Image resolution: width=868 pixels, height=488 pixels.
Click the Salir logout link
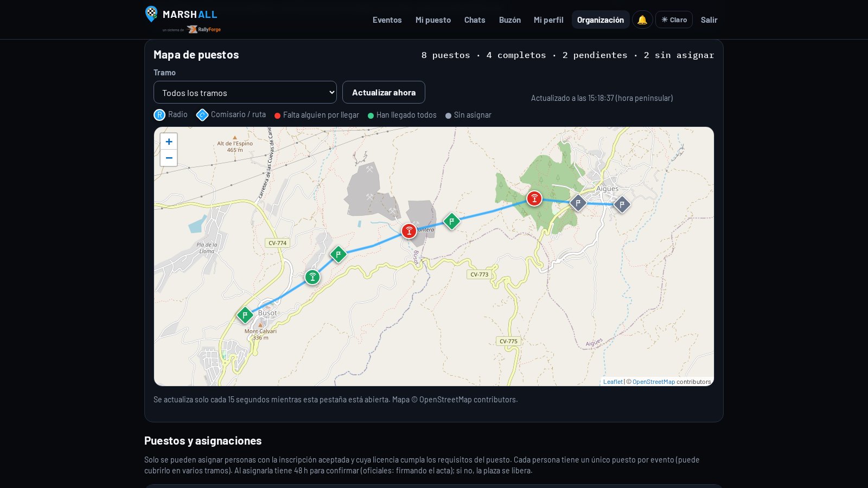(x=709, y=20)
